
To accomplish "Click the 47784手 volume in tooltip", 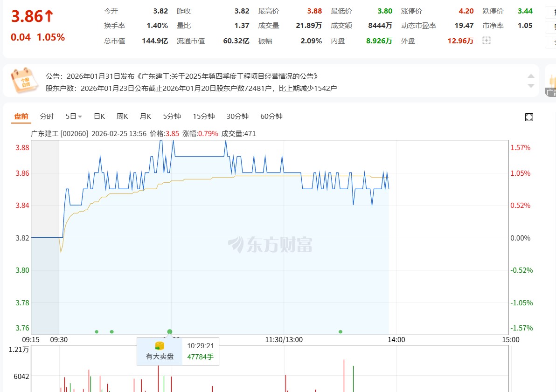I will 201,357.
